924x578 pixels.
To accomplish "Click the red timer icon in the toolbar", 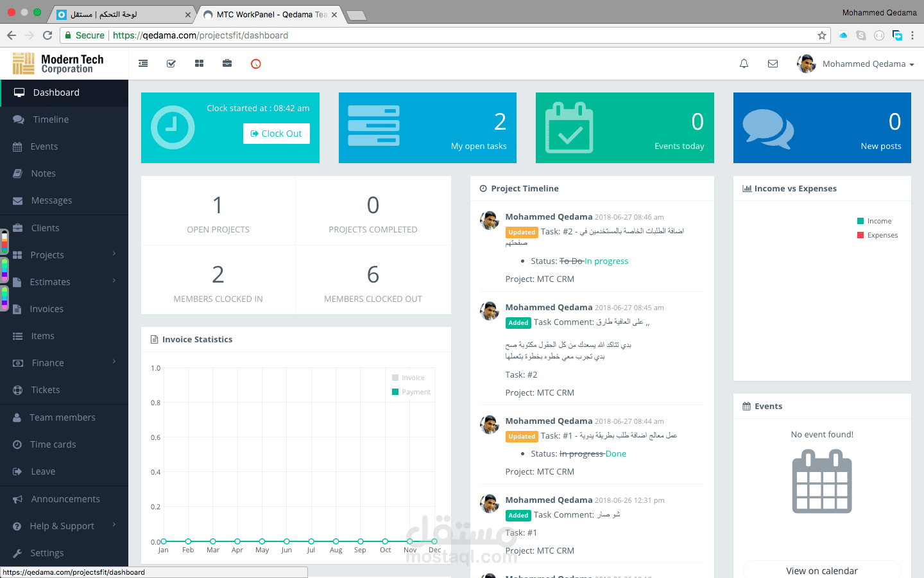I will pos(255,64).
